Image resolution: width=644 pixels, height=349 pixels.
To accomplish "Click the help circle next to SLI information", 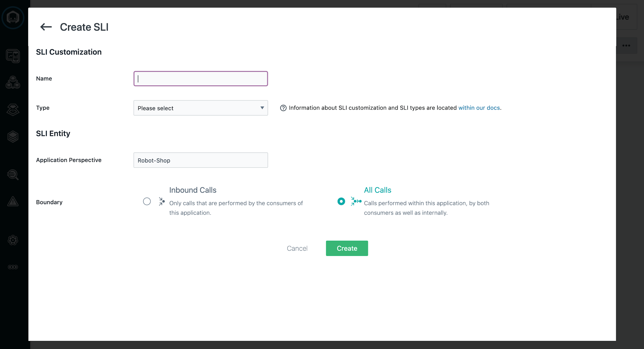I will [x=283, y=108].
